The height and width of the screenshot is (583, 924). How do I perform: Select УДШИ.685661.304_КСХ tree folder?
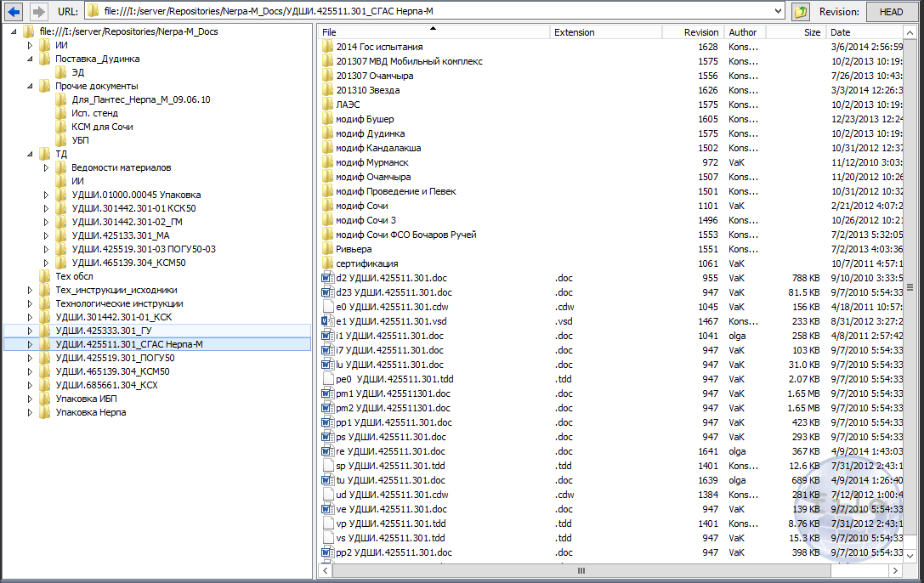coord(106,385)
